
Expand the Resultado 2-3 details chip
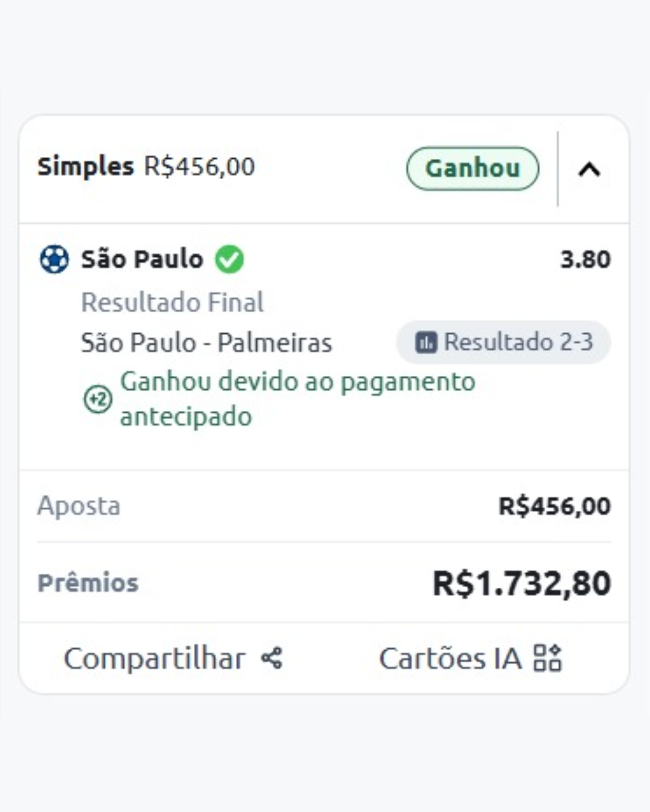(503, 342)
